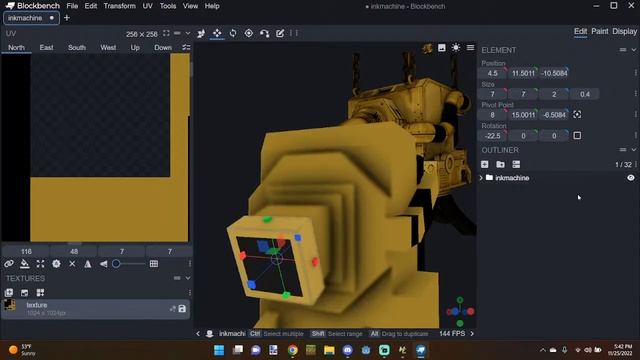Select the Vertex Snap tool
This screenshot has width=640, height=360.
[x=264, y=33]
